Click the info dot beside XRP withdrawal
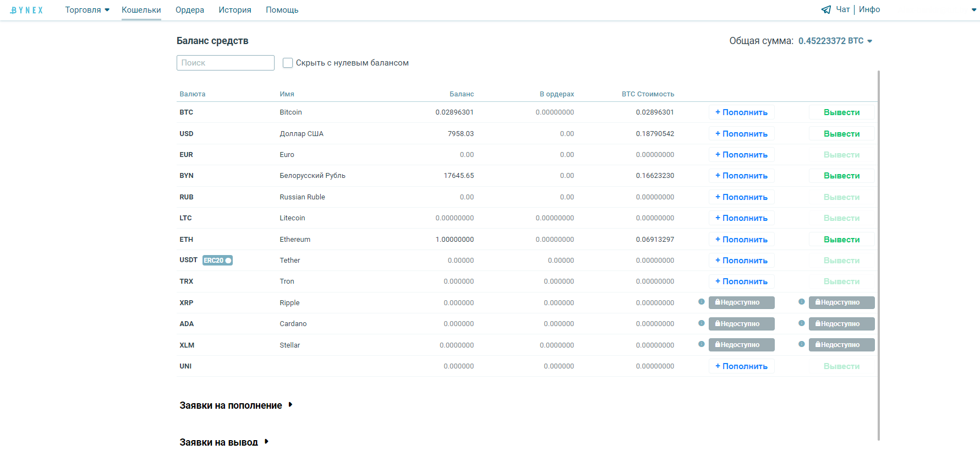Screen dimensions: 980x455 tap(802, 302)
